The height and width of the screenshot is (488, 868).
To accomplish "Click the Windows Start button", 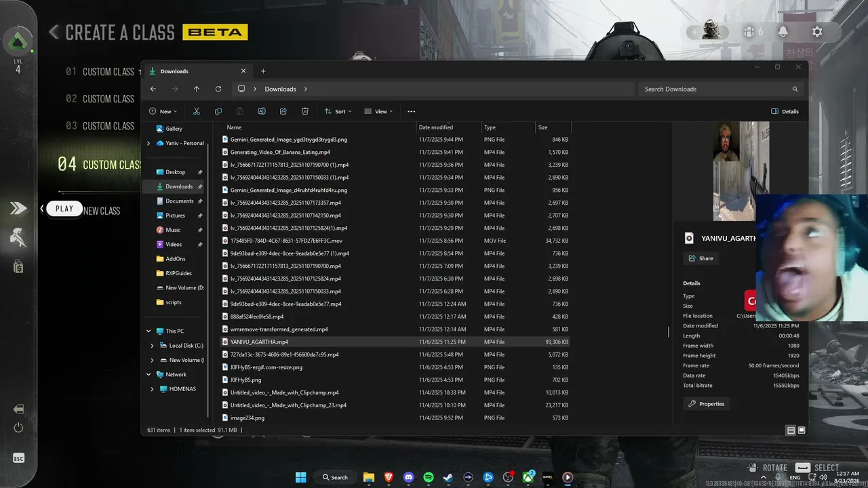I will (x=300, y=477).
